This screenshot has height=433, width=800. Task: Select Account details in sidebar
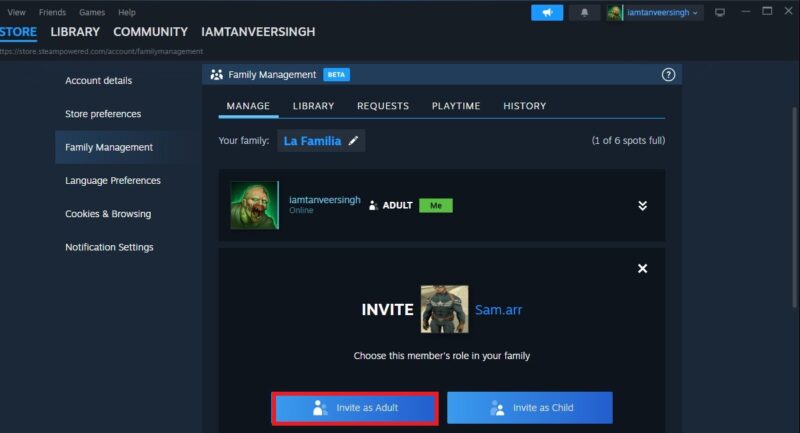98,81
